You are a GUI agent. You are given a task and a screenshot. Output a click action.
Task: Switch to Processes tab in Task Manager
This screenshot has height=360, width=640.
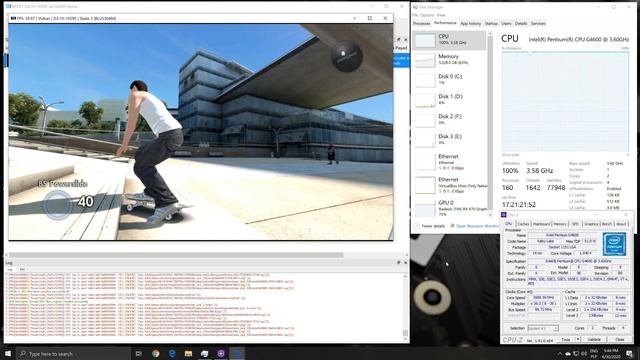tap(422, 24)
